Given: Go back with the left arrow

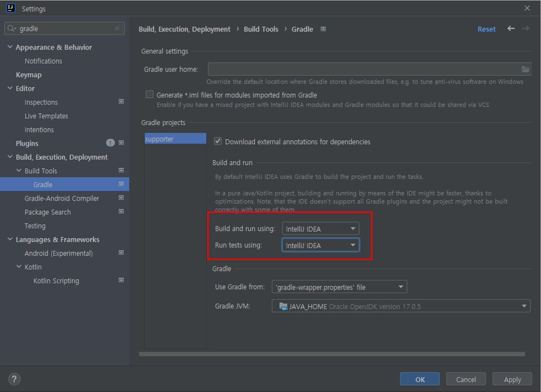Looking at the screenshot, I should pos(511,29).
